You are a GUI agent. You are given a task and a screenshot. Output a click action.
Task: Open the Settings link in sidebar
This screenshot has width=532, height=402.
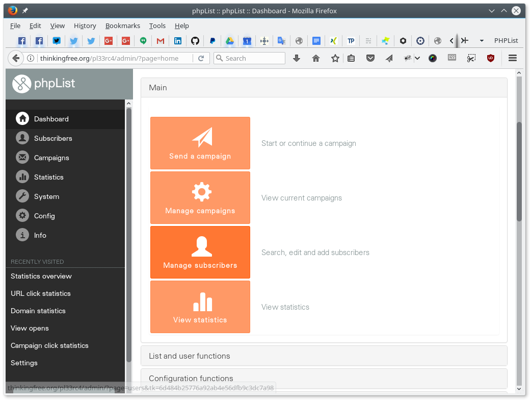(24, 363)
